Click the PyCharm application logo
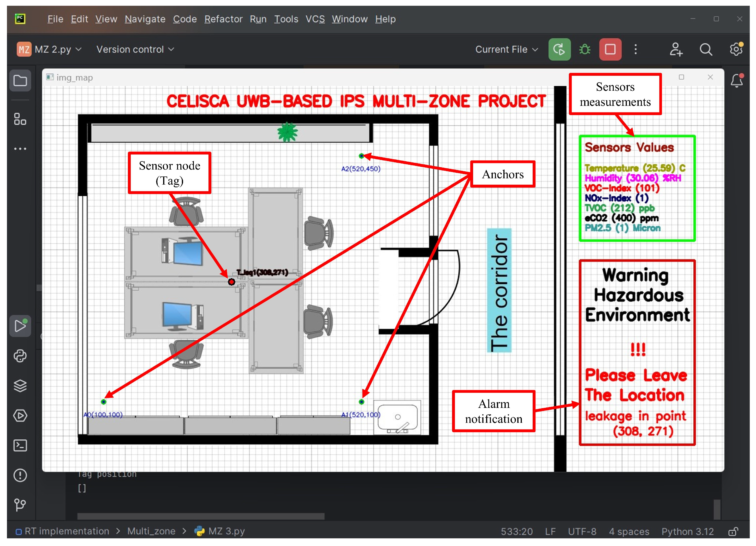The image size is (756, 546). click(x=20, y=19)
